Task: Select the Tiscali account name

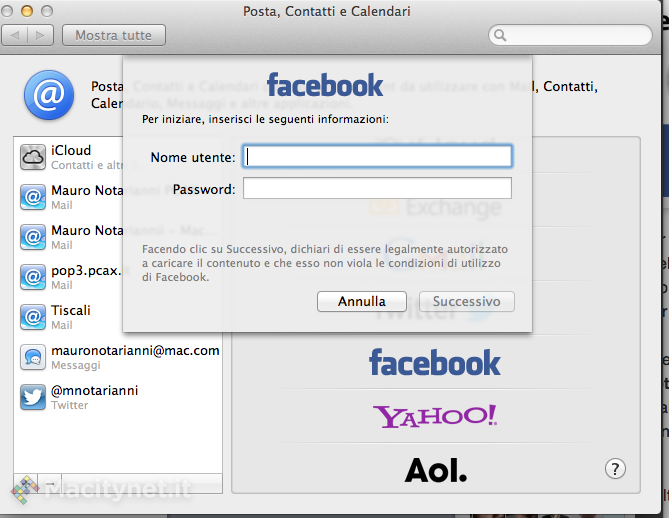Action: 71,311
